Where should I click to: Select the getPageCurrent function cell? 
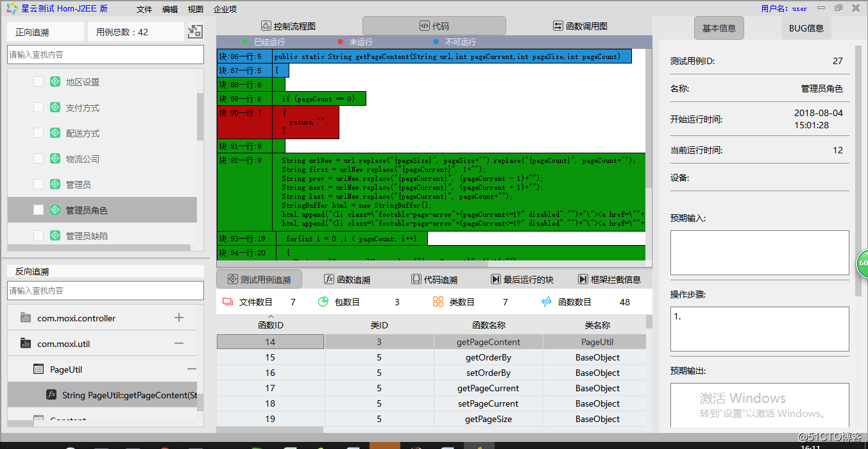click(x=488, y=388)
